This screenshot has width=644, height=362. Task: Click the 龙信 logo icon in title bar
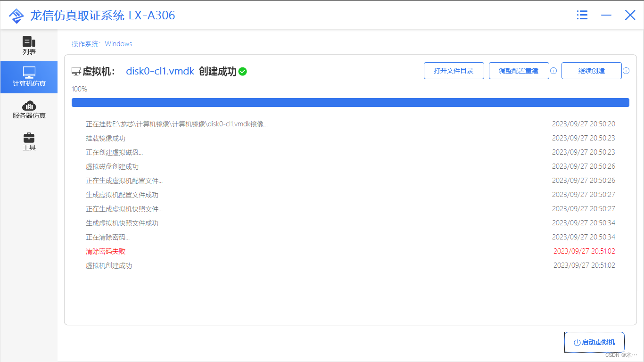[x=17, y=16]
